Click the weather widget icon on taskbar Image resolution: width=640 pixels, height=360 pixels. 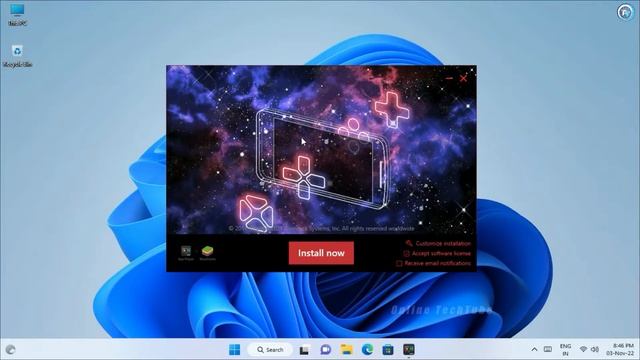point(11,350)
